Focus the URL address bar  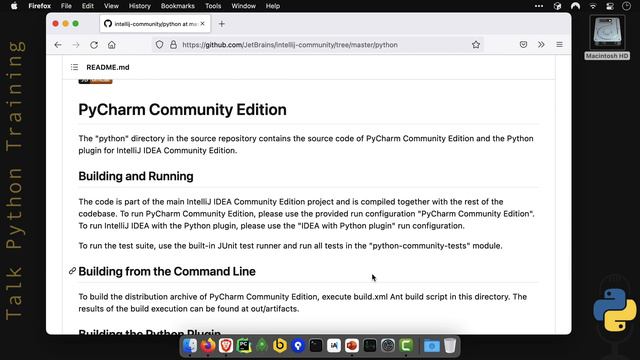coord(318,45)
